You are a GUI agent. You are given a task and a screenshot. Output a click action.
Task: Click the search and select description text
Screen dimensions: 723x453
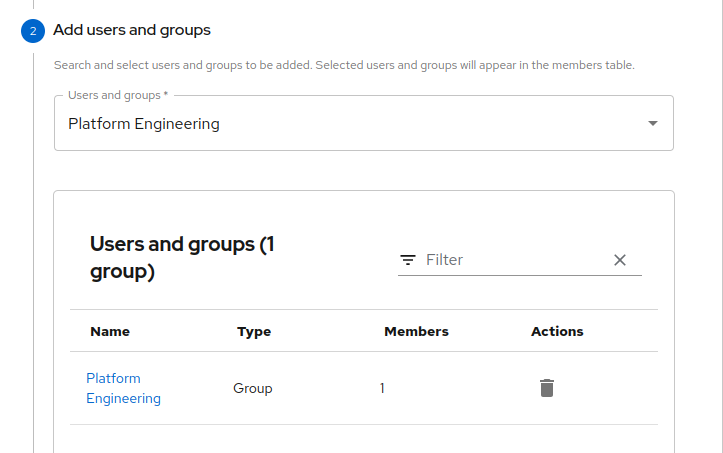coord(344,65)
